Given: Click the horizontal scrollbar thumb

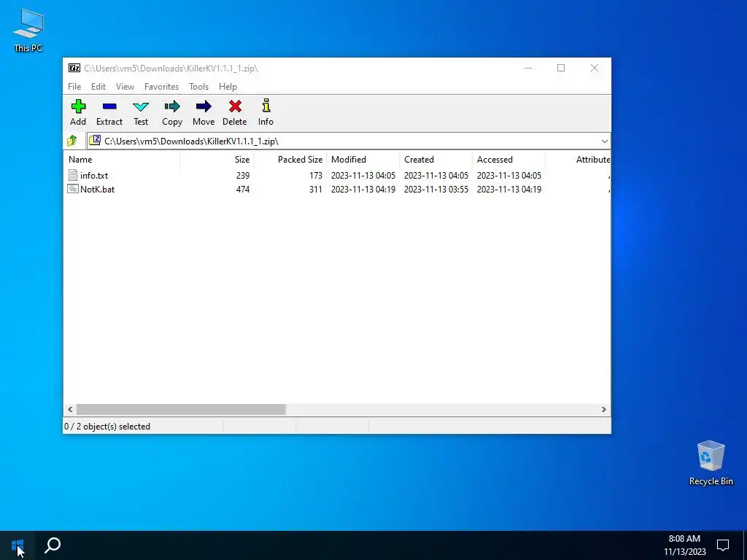Looking at the screenshot, I should coord(181,410).
